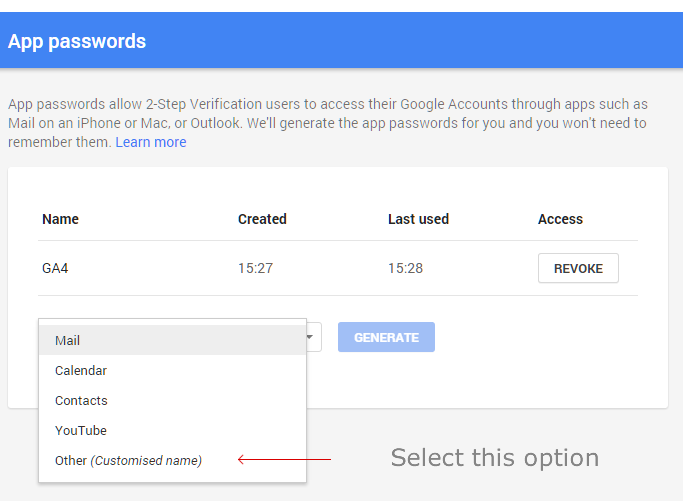Image resolution: width=683 pixels, height=501 pixels.
Task: Pick the Contacts option
Action: (x=172, y=400)
